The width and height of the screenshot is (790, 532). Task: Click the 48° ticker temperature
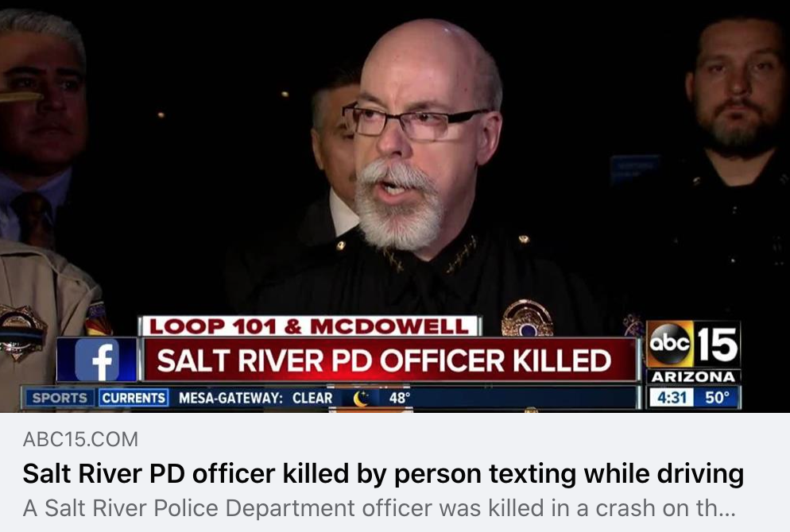pyautogui.click(x=399, y=398)
